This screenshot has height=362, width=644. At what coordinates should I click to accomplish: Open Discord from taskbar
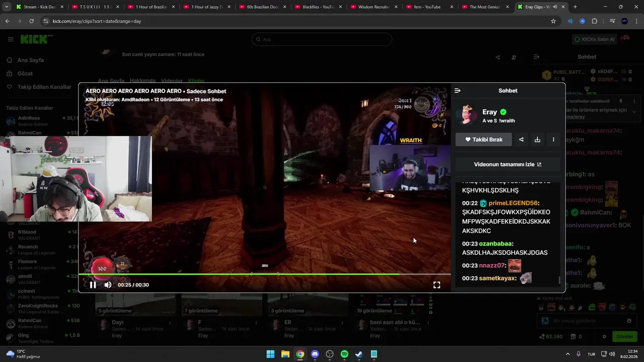(x=315, y=354)
